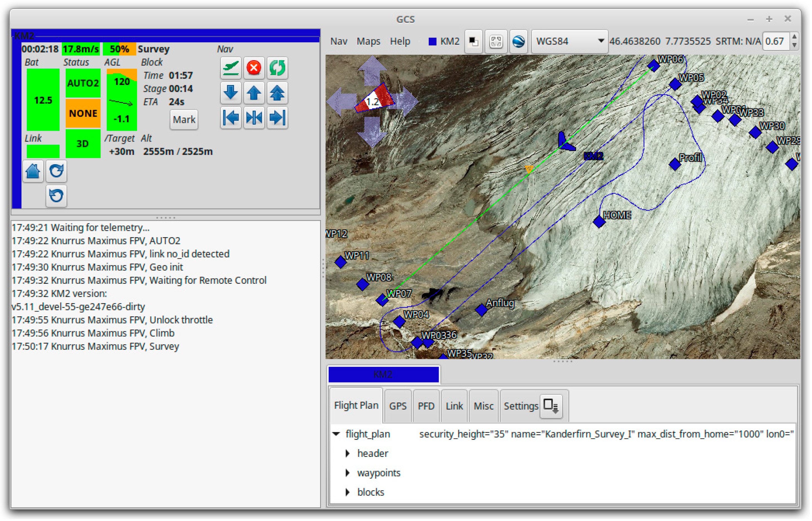The height and width of the screenshot is (521, 812).
Task: Click the Anflug waypoint diamond on map
Action: [481, 310]
